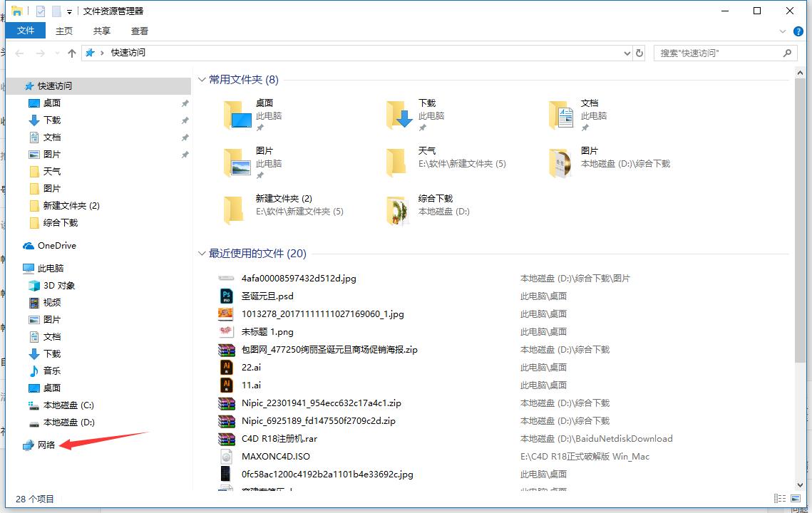Collapse the 常用文件夹 section

[x=202, y=79]
